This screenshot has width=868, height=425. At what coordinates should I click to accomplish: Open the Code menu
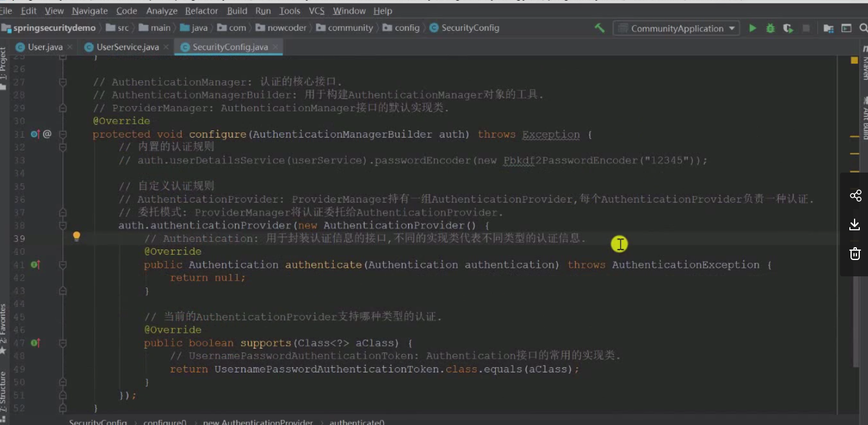[127, 11]
